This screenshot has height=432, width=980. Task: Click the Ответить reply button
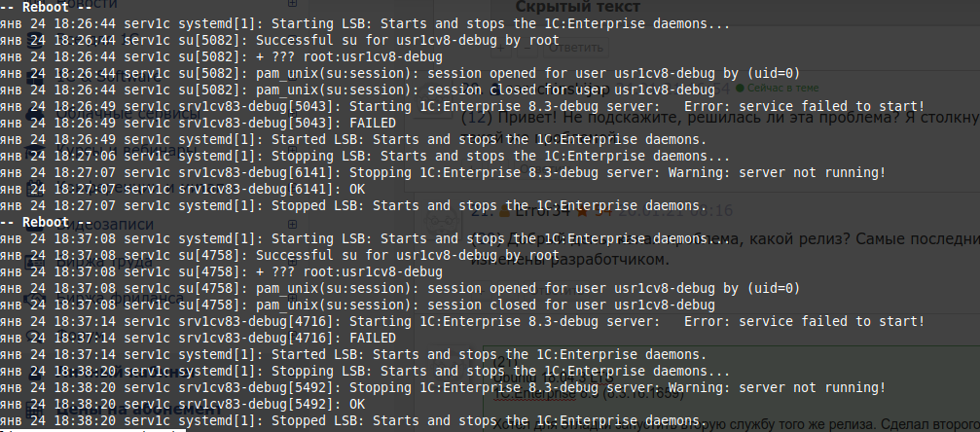[x=577, y=47]
